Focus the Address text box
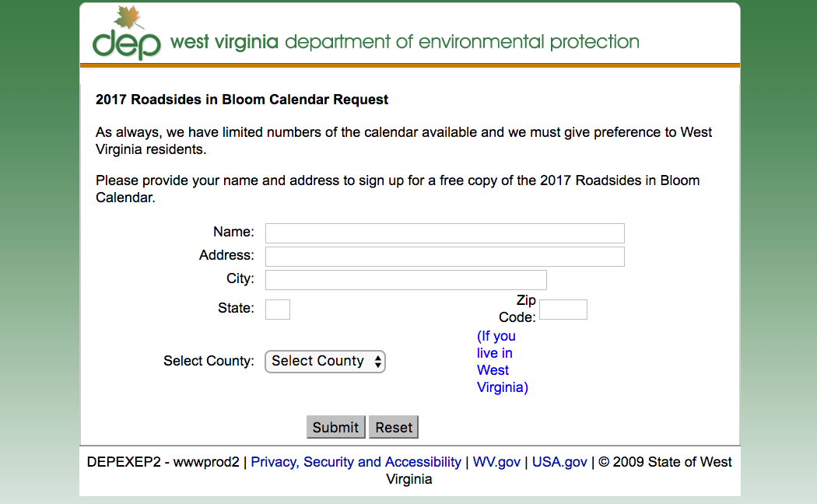817x504 pixels. (x=444, y=257)
